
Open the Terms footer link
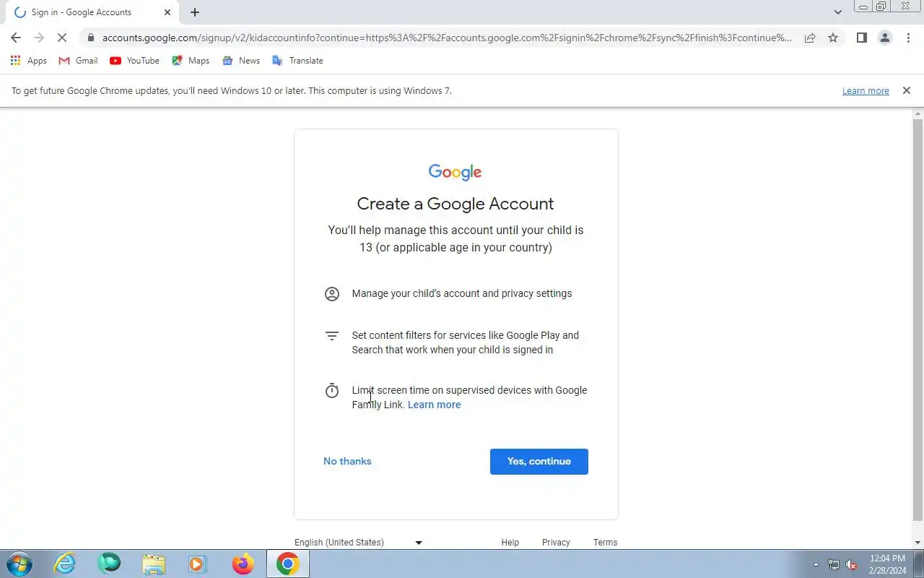(x=605, y=543)
